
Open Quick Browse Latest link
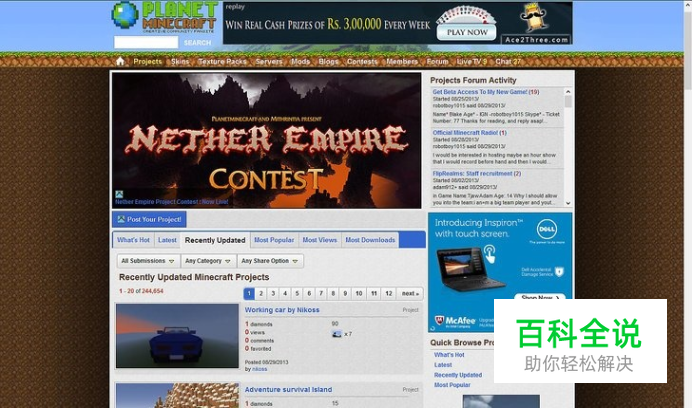[x=443, y=365]
